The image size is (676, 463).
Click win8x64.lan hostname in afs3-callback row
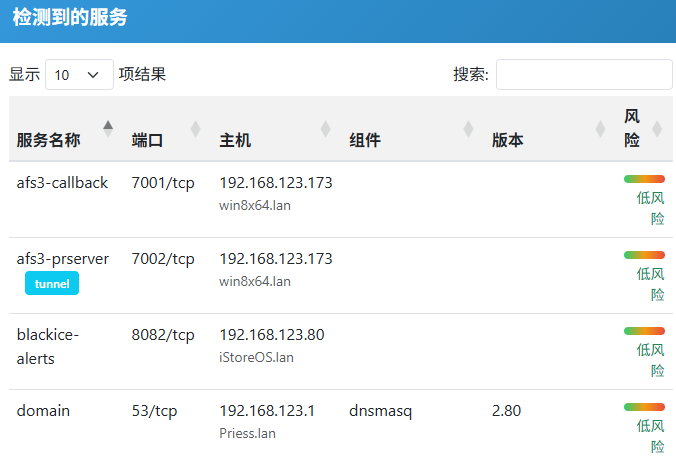pyautogui.click(x=255, y=205)
